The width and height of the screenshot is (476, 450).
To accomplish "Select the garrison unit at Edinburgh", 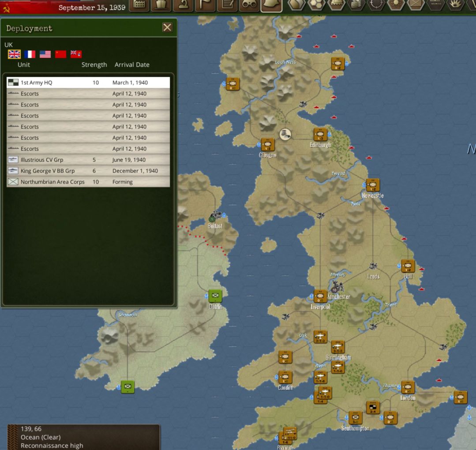I will 320,135.
